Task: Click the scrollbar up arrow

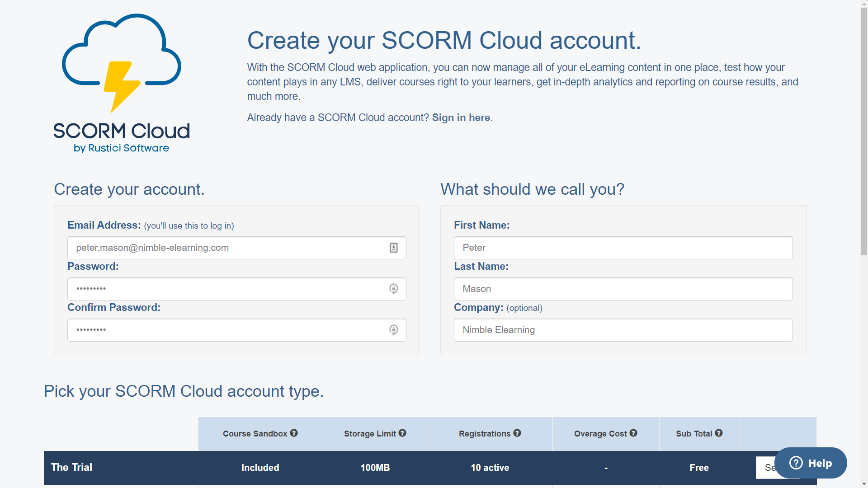Action: (864, 4)
